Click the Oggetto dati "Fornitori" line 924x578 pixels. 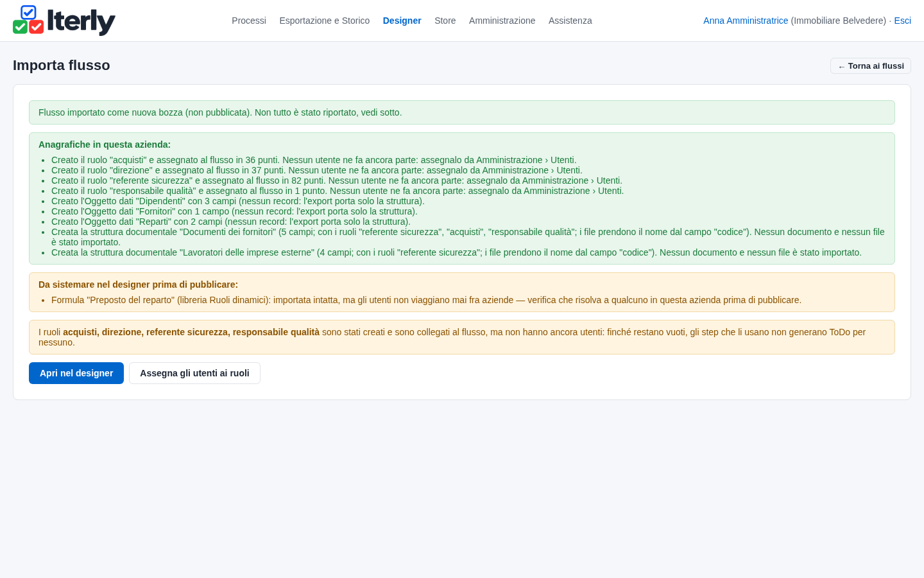234,211
